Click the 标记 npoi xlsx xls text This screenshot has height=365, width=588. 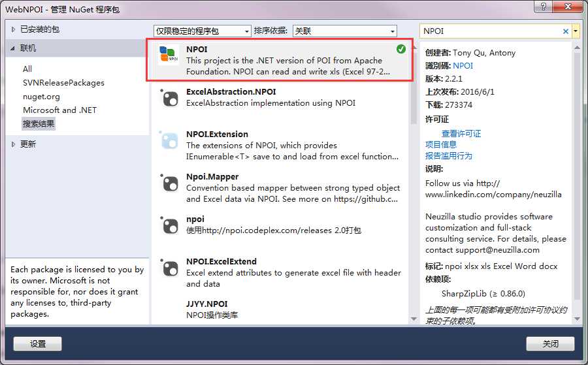tap(491, 266)
